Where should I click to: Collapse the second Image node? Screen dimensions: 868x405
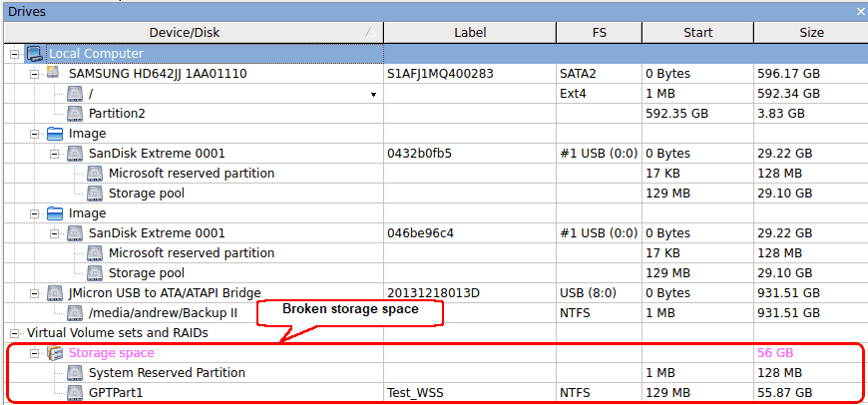(x=35, y=213)
